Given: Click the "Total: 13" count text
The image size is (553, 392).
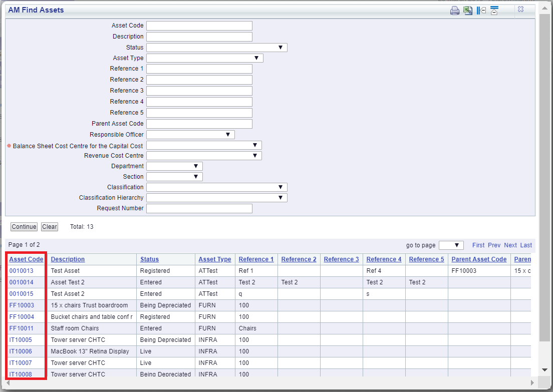Looking at the screenshot, I should [82, 227].
